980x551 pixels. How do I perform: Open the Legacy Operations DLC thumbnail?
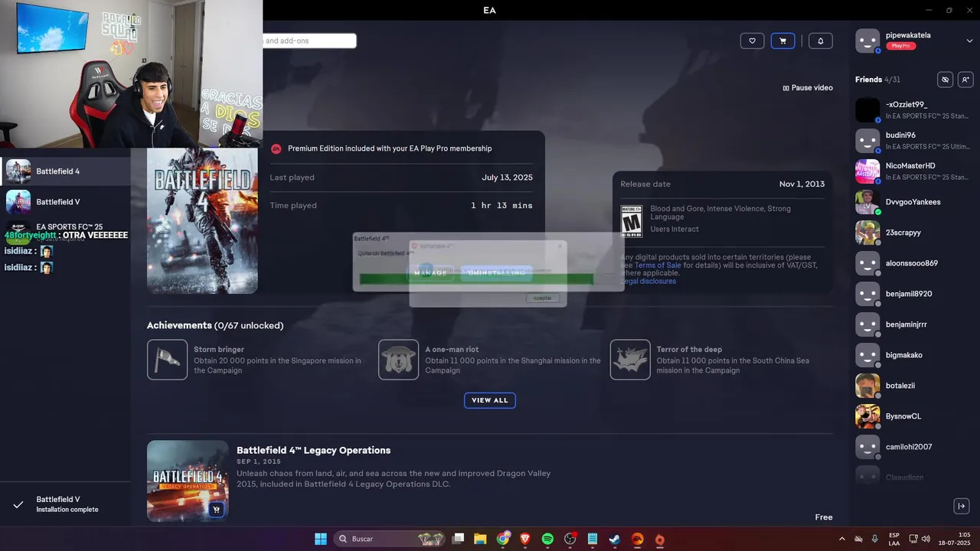click(x=188, y=481)
